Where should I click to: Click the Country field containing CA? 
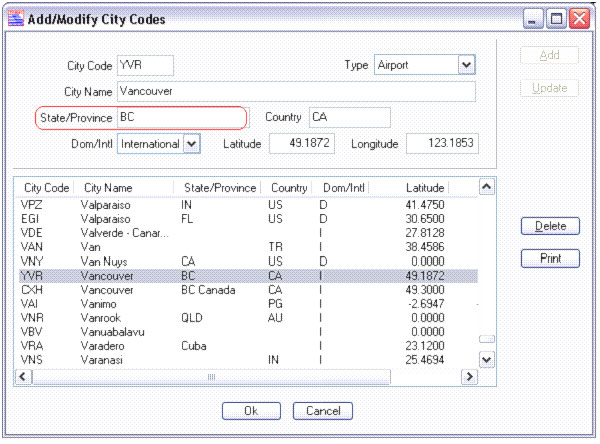point(335,118)
